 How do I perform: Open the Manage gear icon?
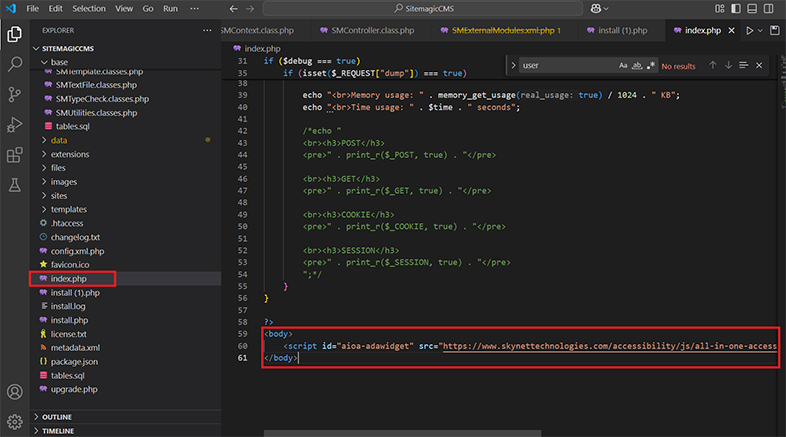(x=15, y=421)
